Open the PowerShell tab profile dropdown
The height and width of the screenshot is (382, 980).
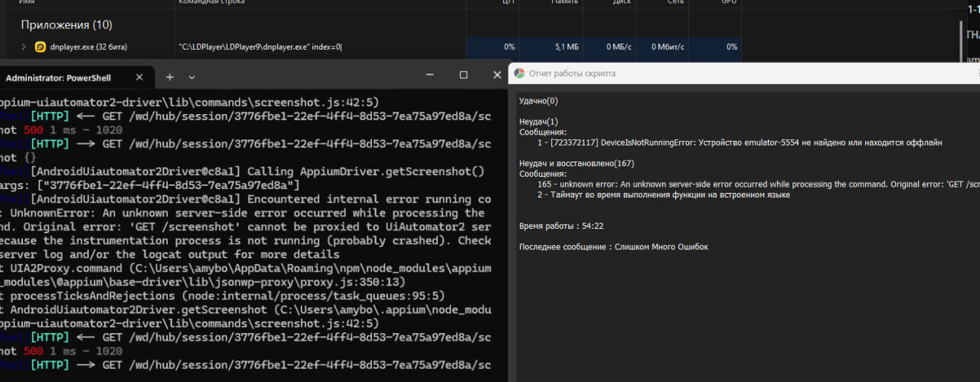click(x=191, y=77)
